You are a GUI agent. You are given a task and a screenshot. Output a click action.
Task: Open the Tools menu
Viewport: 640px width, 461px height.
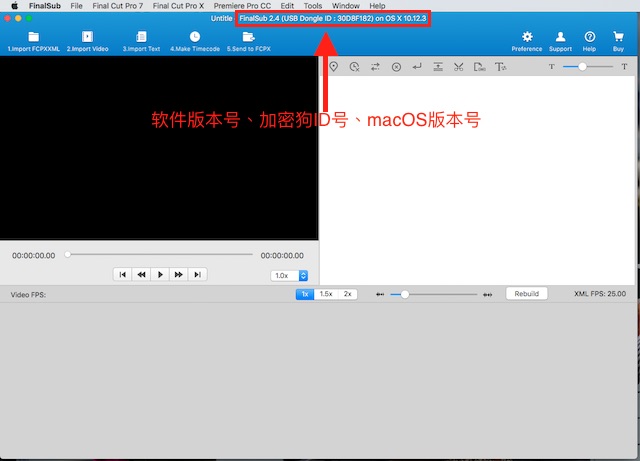(313, 6)
